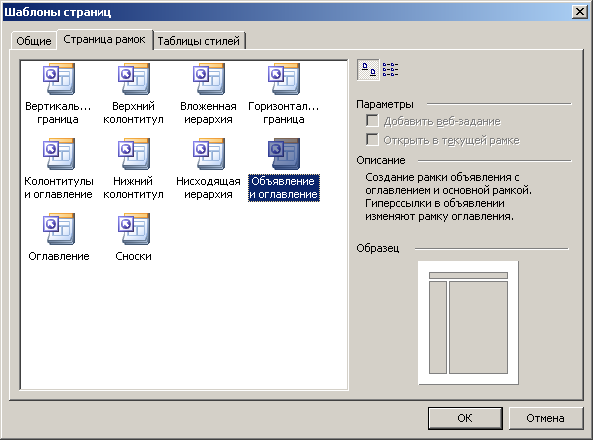Click the 'Оглавление' label text
The height and width of the screenshot is (440, 593).
59,256
